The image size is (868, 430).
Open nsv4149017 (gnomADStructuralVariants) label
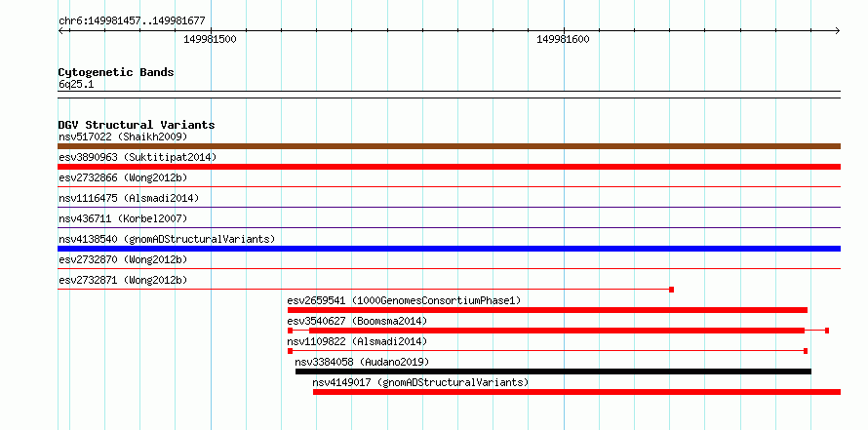(420, 382)
